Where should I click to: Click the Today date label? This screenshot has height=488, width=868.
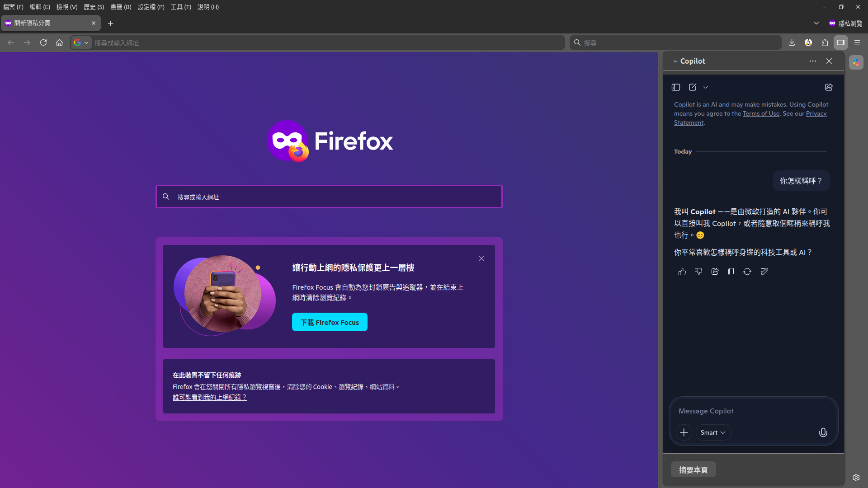pyautogui.click(x=683, y=152)
